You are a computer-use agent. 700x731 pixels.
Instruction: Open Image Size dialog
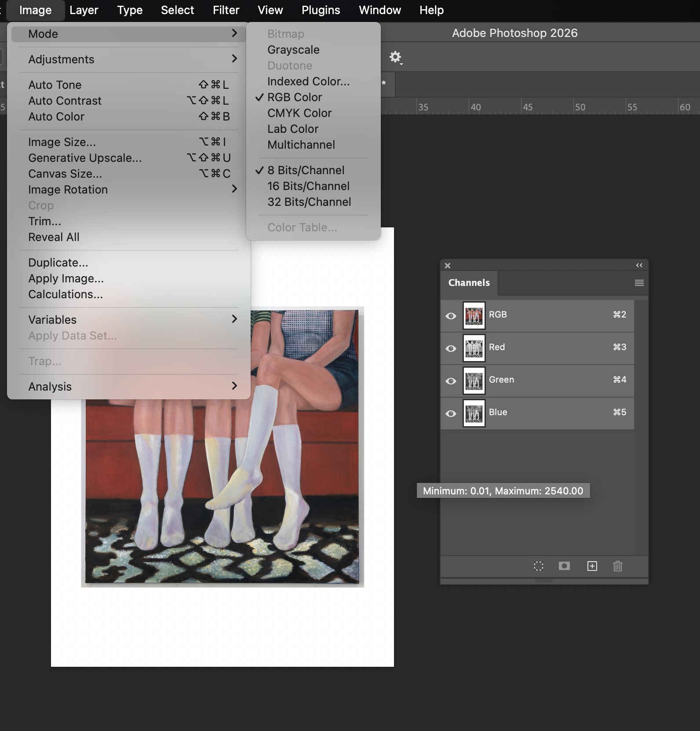click(129, 142)
